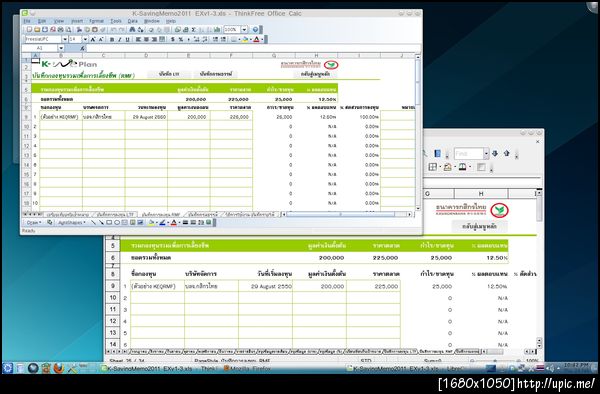This screenshot has width=600, height=394.
Task: Select the Line tool in drawing toolbar
Action: pyautogui.click(x=94, y=222)
